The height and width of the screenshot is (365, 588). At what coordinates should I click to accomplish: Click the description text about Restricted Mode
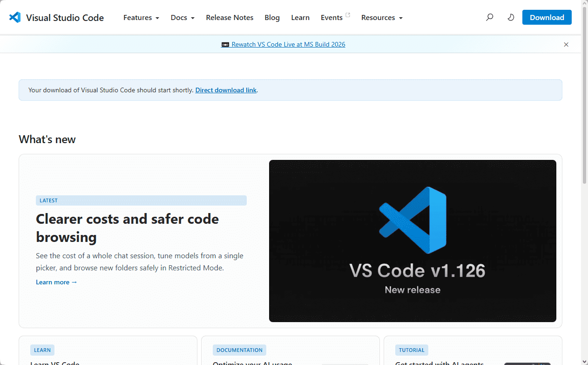point(140,262)
